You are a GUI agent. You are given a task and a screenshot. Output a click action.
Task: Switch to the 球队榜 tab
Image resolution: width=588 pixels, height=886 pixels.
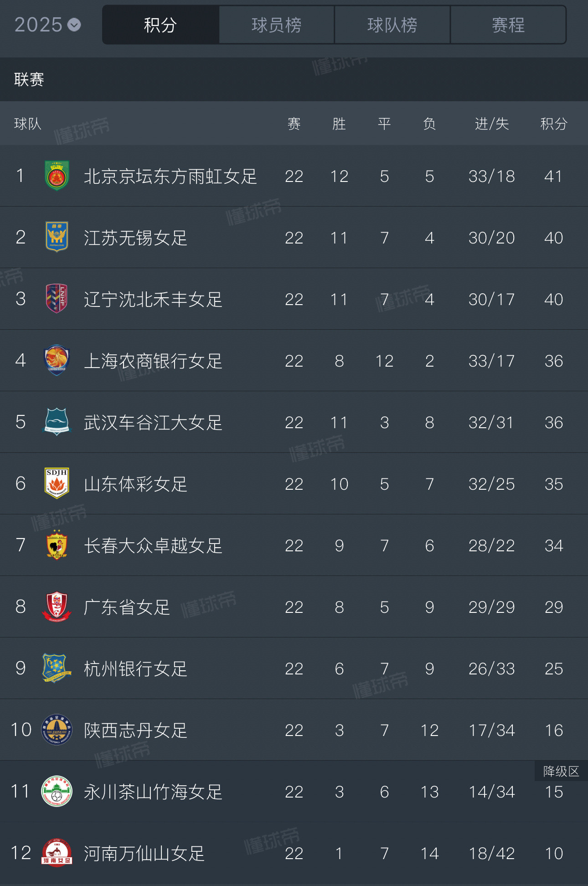point(392,25)
